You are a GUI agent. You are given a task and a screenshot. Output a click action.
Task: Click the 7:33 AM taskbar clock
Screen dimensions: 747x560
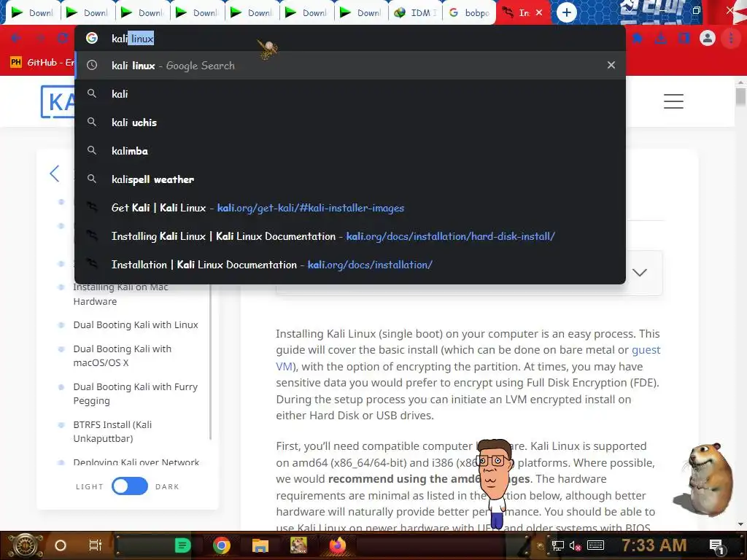pyautogui.click(x=654, y=545)
